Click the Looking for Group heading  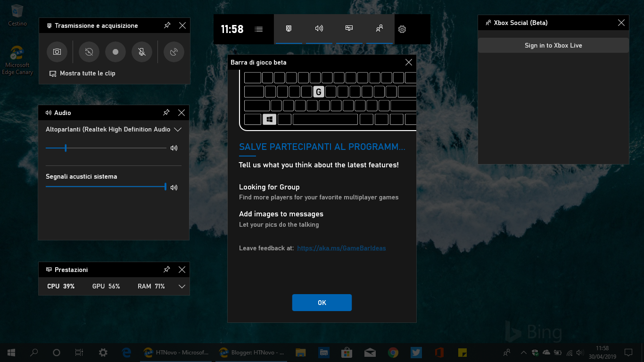pos(269,187)
